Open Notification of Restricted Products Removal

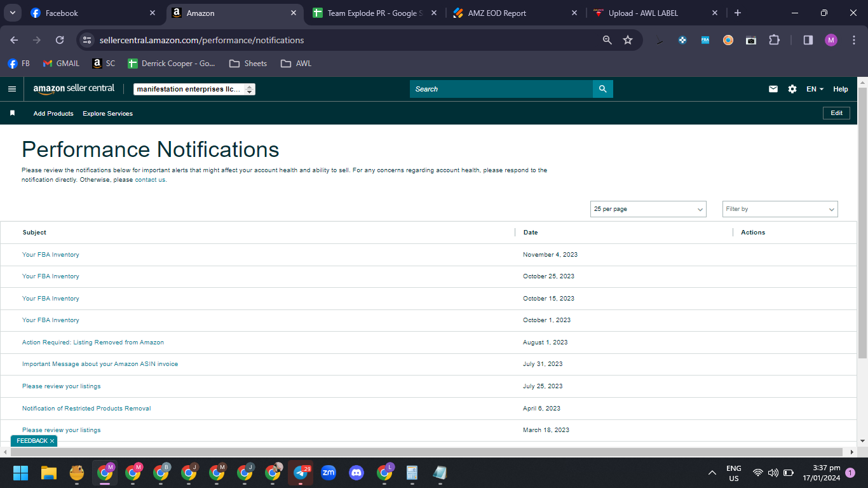(x=86, y=409)
